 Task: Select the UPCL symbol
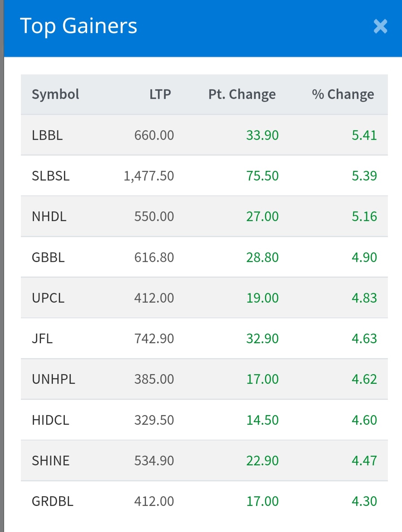pos(48,298)
